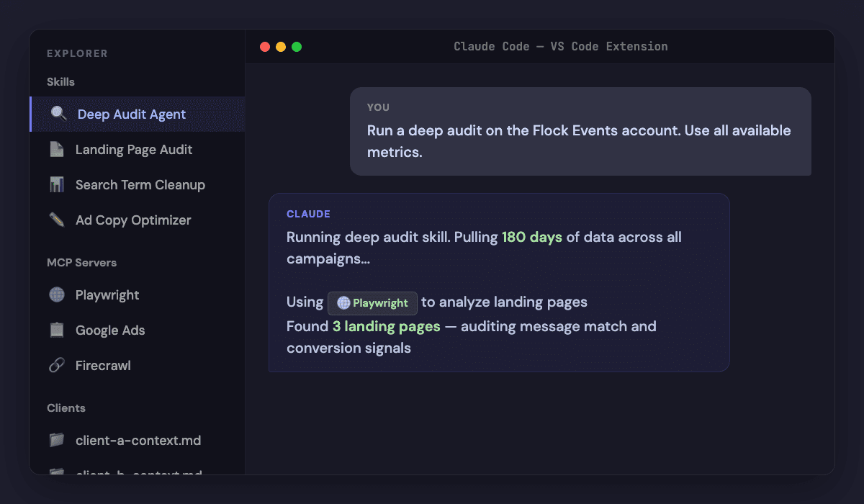Click the Playwright badge in Claude's message
The width and height of the screenshot is (864, 504).
click(x=372, y=302)
